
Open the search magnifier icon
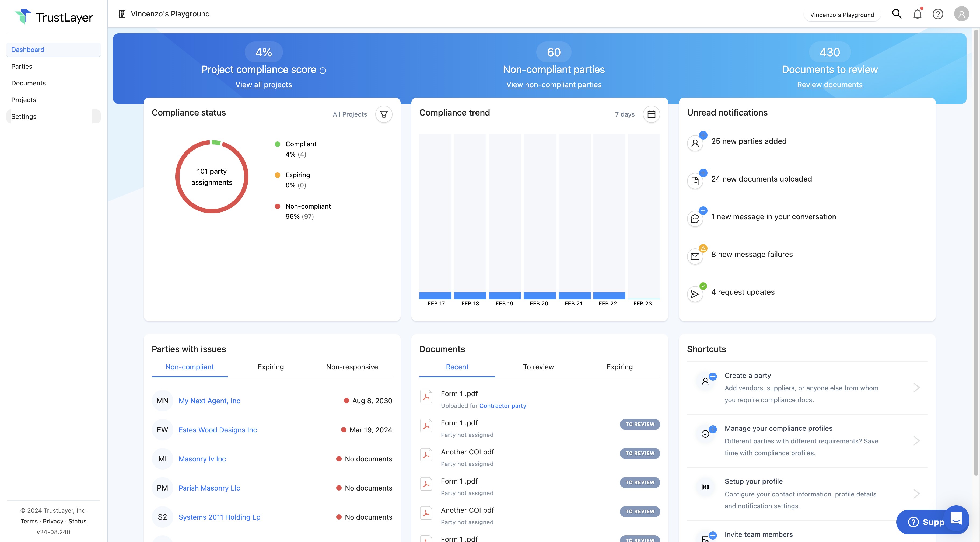(x=897, y=14)
